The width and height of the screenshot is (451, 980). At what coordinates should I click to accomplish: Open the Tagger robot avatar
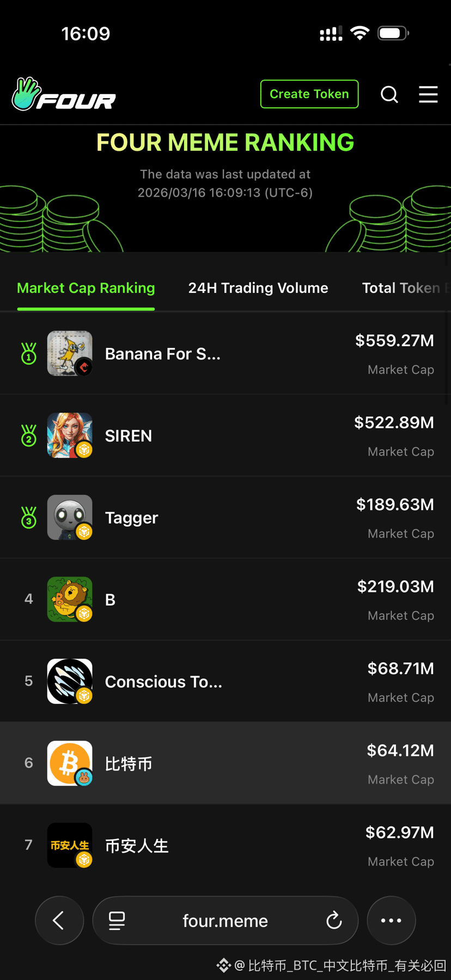click(x=70, y=517)
